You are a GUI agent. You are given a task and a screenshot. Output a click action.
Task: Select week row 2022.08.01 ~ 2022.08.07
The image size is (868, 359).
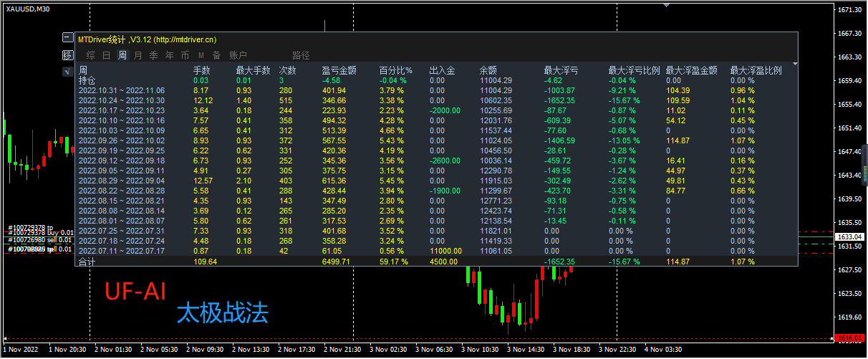122,221
